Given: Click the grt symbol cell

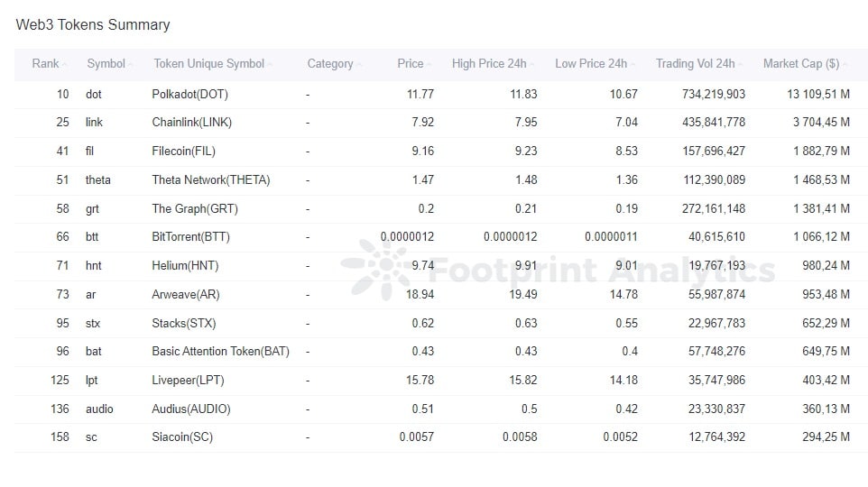Looking at the screenshot, I should click(92, 208).
